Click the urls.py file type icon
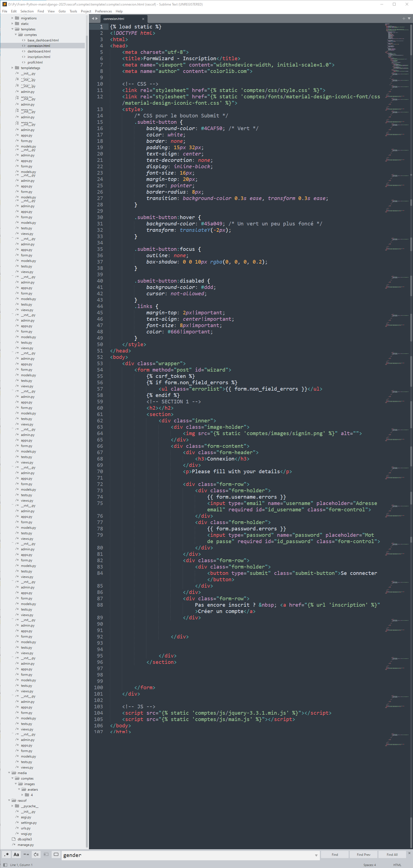413x868 pixels. 17,828
